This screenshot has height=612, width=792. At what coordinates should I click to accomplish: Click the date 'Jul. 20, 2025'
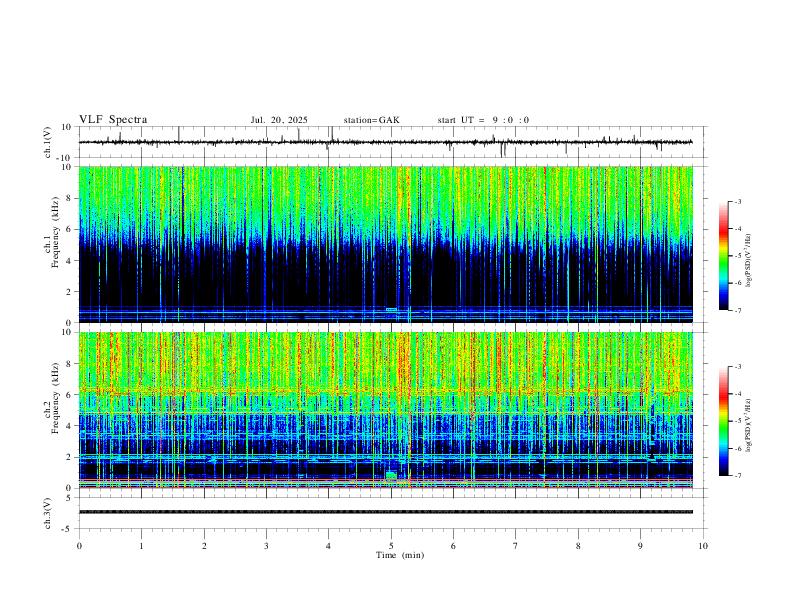pyautogui.click(x=279, y=120)
